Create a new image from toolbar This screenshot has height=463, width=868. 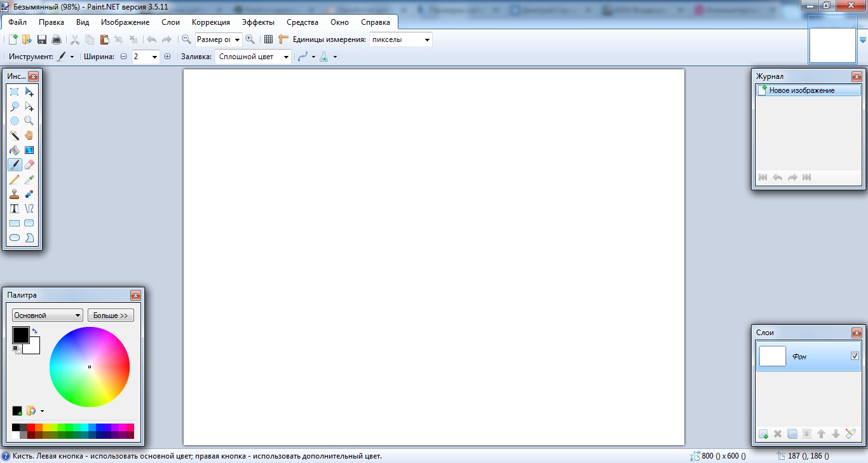pyautogui.click(x=13, y=39)
